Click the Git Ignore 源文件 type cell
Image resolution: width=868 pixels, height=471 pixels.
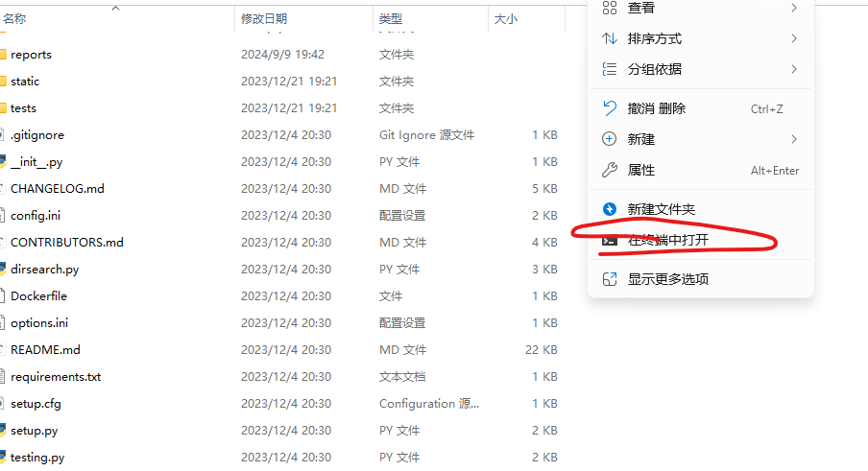point(427,135)
